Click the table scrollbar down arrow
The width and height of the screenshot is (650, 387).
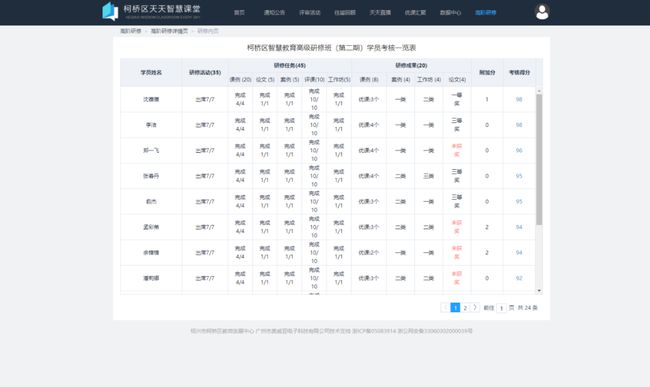539,290
